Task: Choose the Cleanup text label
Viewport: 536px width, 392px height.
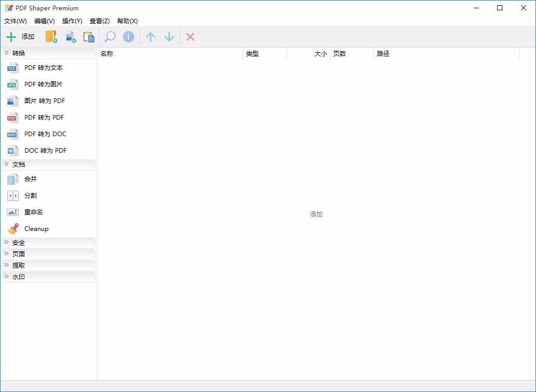Action: pyautogui.click(x=36, y=229)
